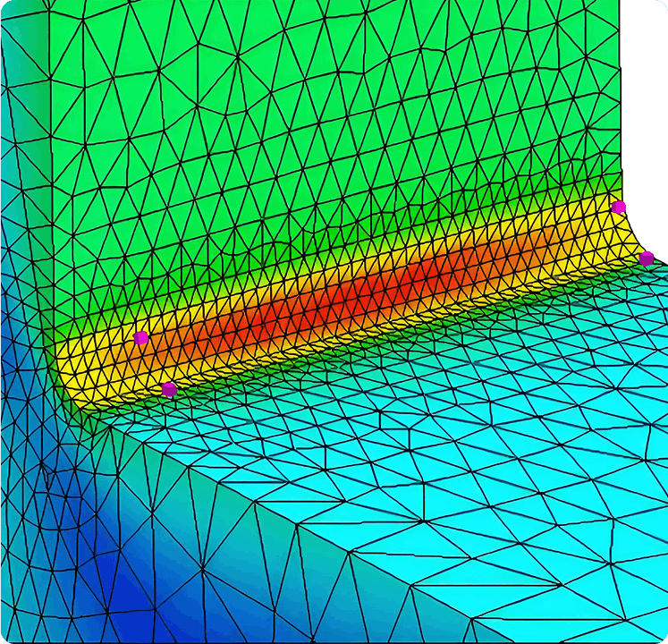Select the upper-right magenta marker on fillet
Screen dimensions: 668x644
point(618,208)
